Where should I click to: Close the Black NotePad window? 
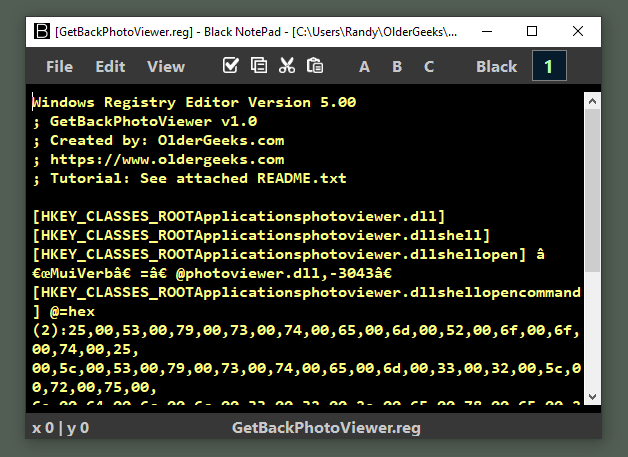tap(578, 31)
